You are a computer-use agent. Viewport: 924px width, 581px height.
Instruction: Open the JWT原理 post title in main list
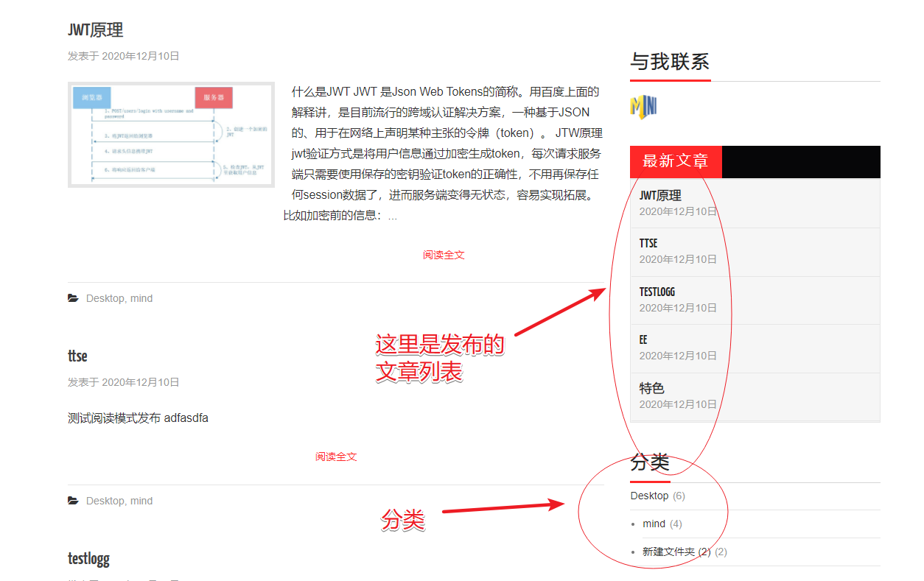[x=95, y=30]
